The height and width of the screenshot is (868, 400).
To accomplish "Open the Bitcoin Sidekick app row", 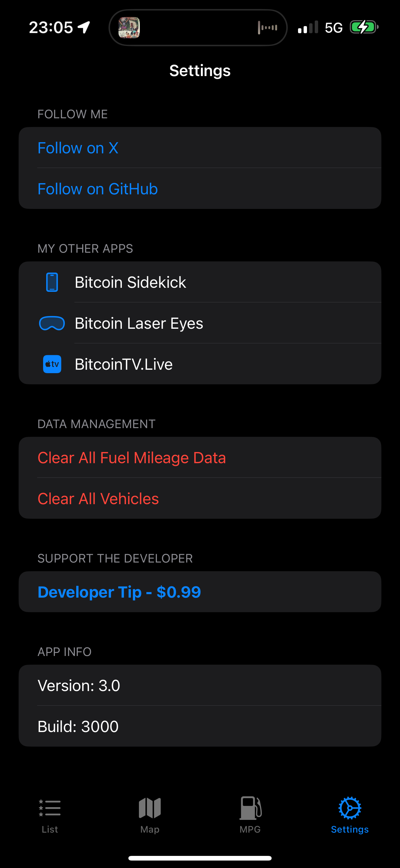I will click(200, 282).
